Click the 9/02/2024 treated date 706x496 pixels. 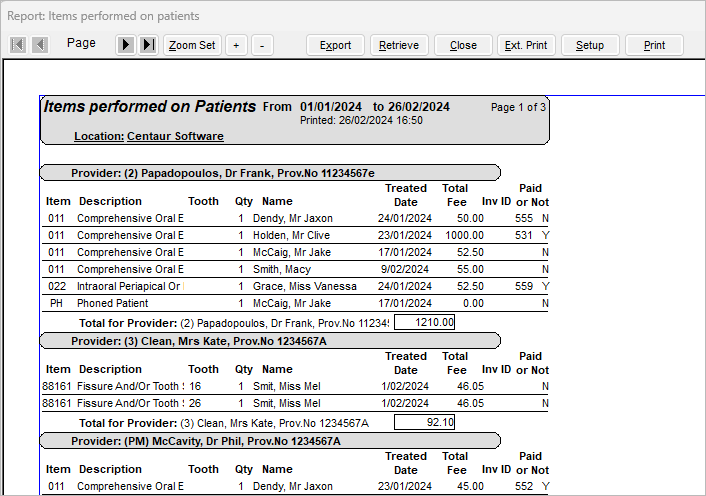(405, 269)
